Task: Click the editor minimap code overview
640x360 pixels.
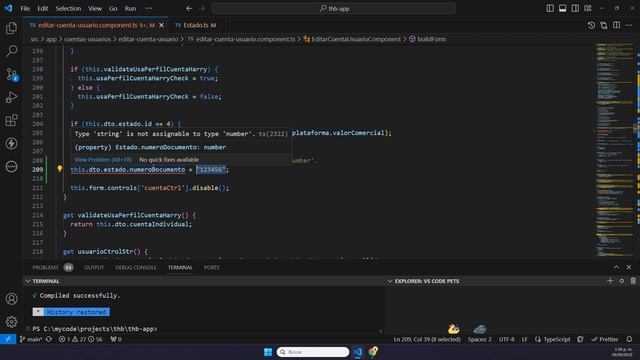Action: pos(614,150)
